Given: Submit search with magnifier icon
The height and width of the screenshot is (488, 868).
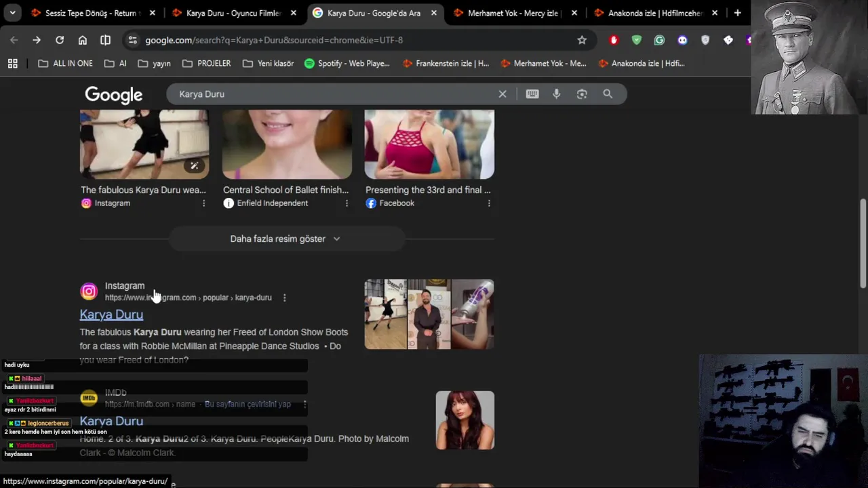Looking at the screenshot, I should pos(608,94).
